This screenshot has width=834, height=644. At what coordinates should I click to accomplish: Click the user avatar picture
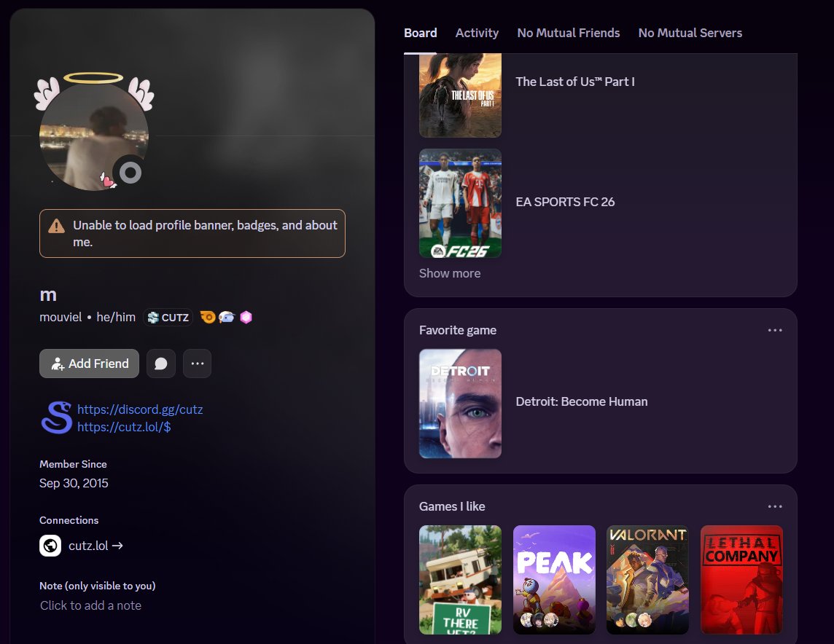pyautogui.click(x=93, y=136)
